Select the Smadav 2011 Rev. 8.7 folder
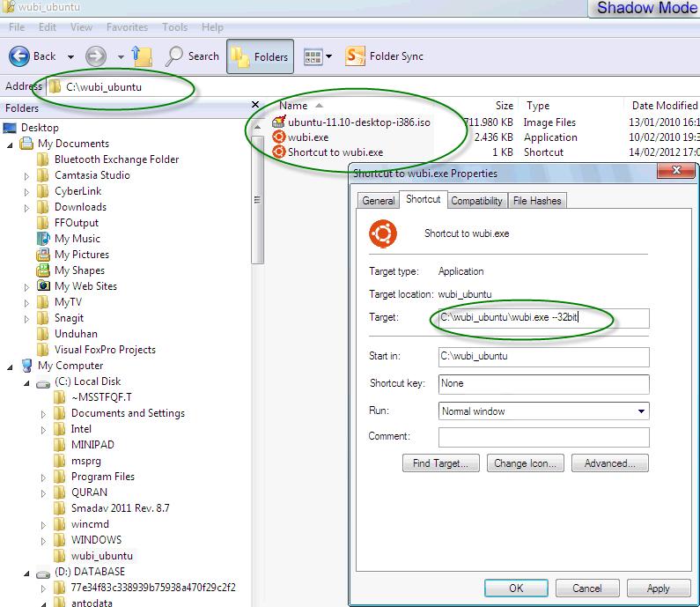 pos(120,507)
